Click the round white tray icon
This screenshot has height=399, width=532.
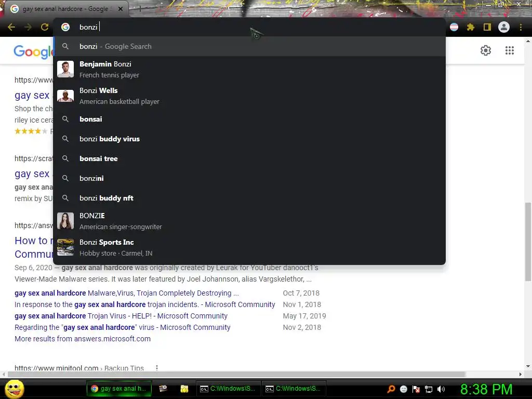[403, 389]
